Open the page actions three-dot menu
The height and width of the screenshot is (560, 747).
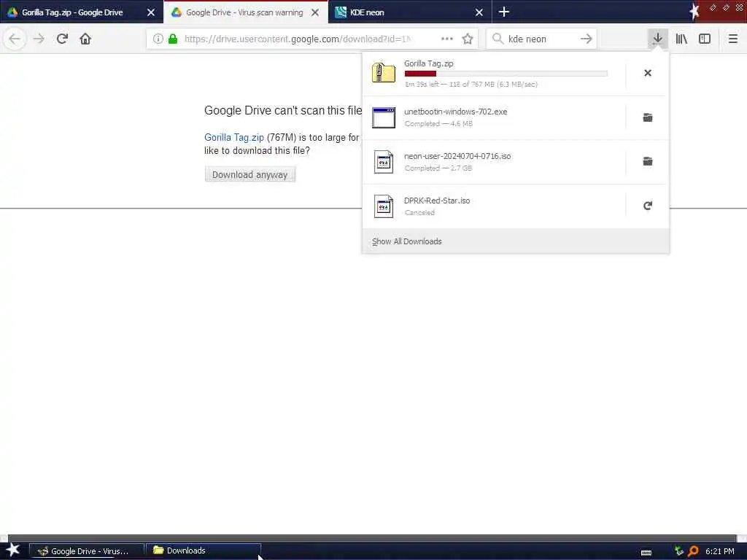coord(447,39)
